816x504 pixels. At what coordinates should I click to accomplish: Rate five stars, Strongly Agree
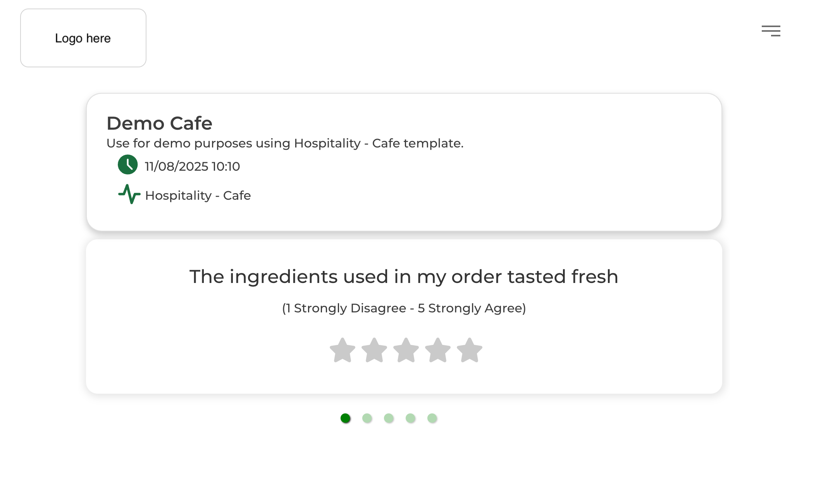pyautogui.click(x=470, y=351)
